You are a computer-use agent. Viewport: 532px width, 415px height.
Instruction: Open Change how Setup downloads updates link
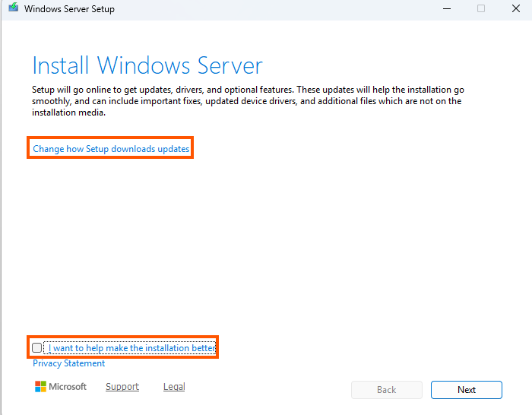point(111,149)
